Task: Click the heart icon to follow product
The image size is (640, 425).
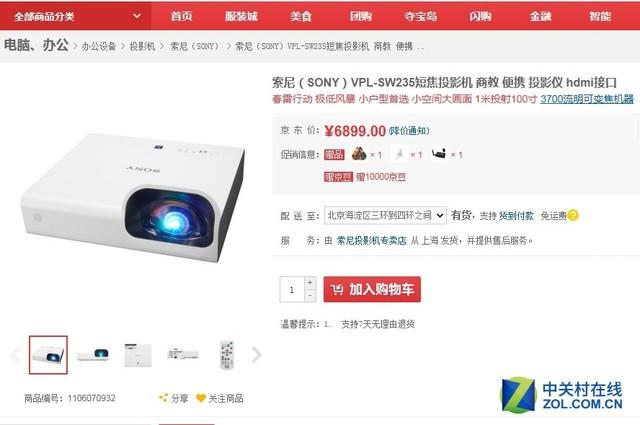Action: point(200,398)
